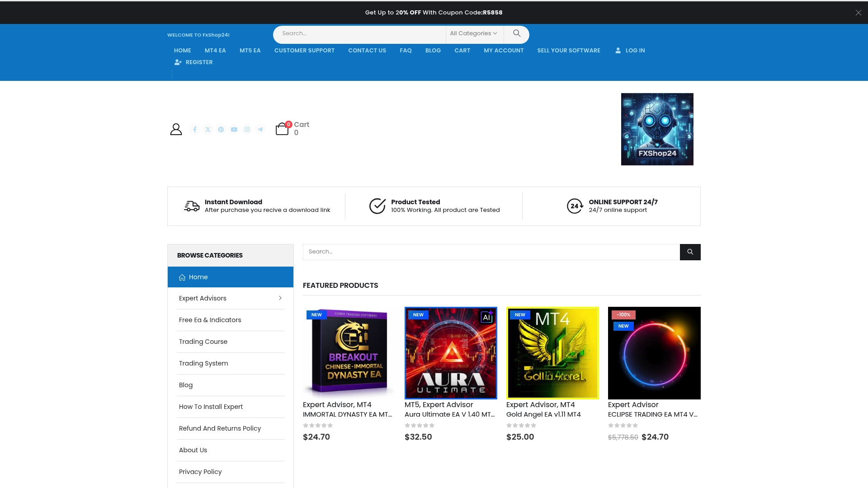This screenshot has width=868, height=488.
Task: Open the Refund And Returns Policy page
Action: tap(220, 428)
